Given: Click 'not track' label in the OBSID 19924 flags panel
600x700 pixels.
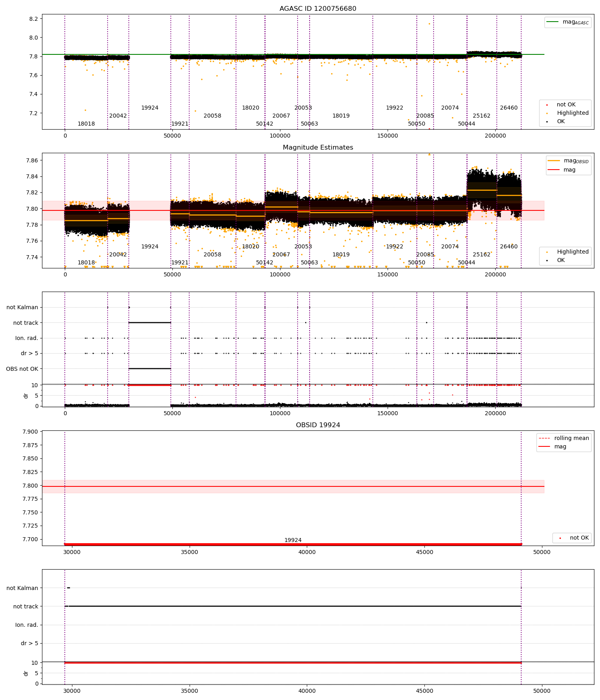Looking at the screenshot, I should point(26,607).
